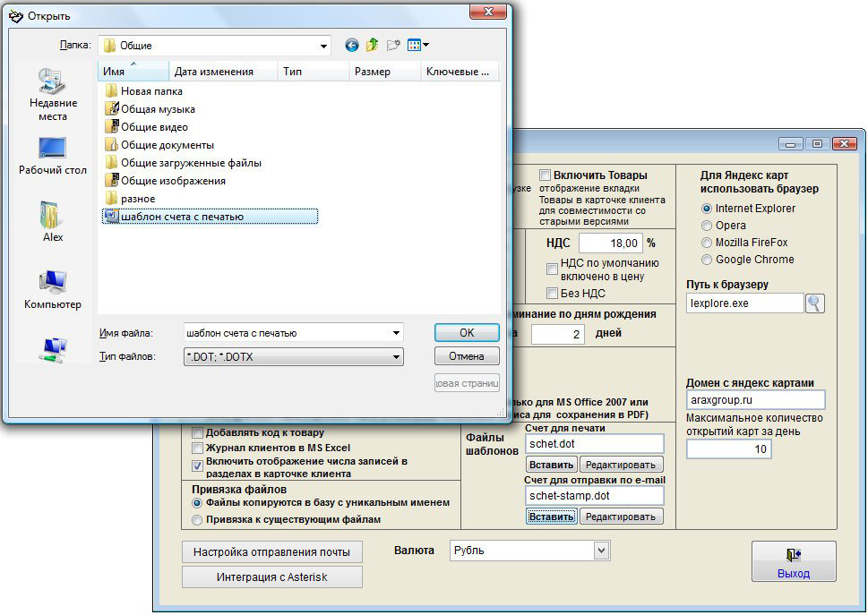Sort files by Имя column
The height and width of the screenshot is (615, 868).
click(x=133, y=72)
